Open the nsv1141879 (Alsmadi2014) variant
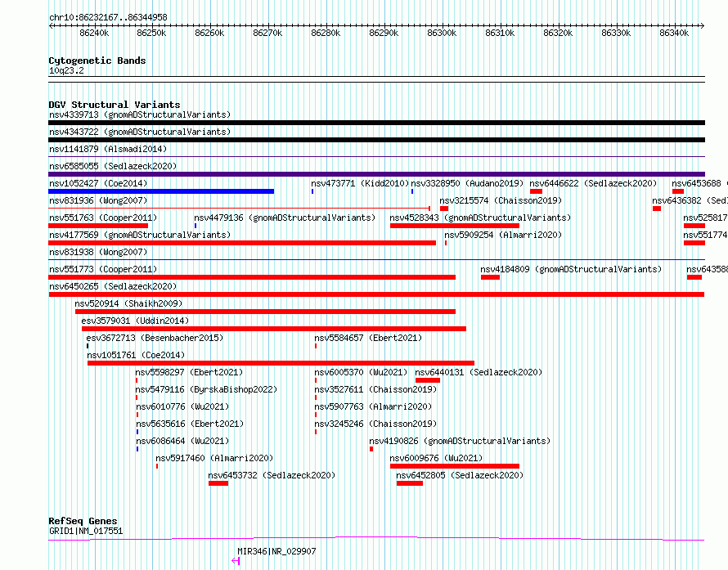Image resolution: width=728 pixels, height=570 pixels. [108, 149]
